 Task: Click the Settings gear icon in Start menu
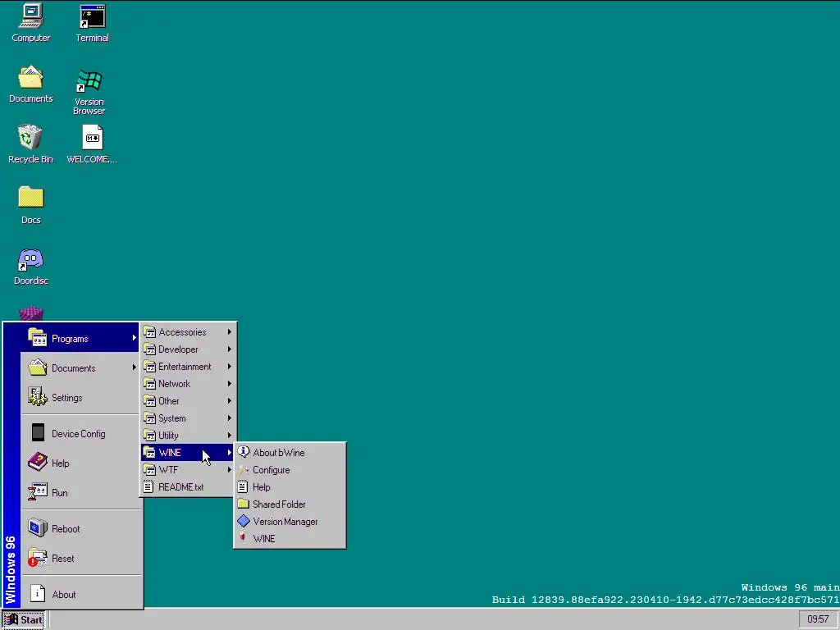point(38,398)
